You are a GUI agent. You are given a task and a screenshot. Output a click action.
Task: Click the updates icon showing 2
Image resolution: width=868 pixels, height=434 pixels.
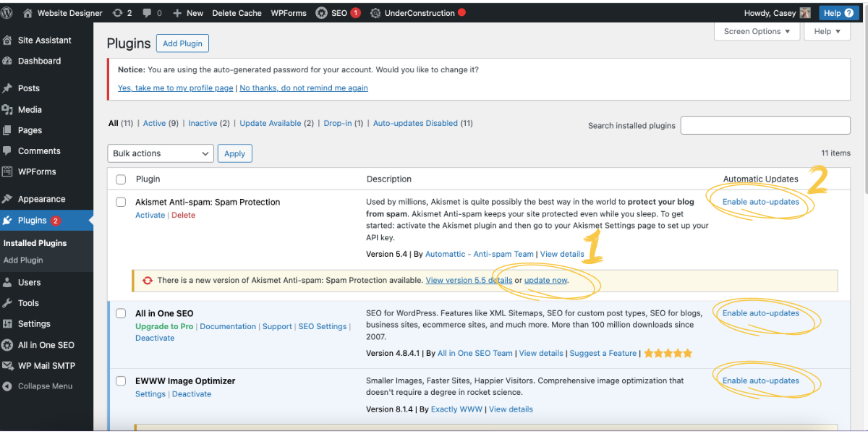pyautogui.click(x=118, y=13)
